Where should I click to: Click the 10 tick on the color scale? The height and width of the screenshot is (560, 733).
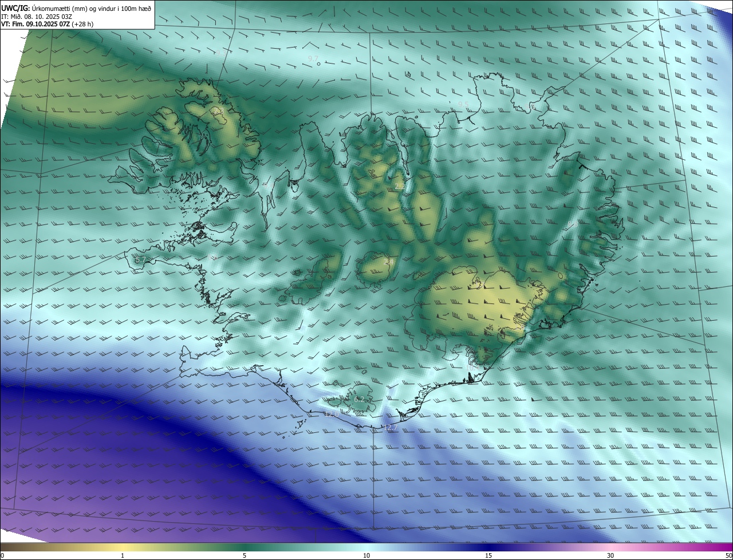coord(366,555)
